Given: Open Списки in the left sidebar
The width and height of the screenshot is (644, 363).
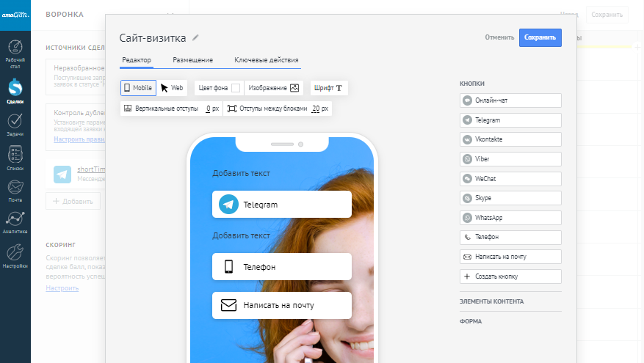Looking at the screenshot, I should (x=15, y=158).
